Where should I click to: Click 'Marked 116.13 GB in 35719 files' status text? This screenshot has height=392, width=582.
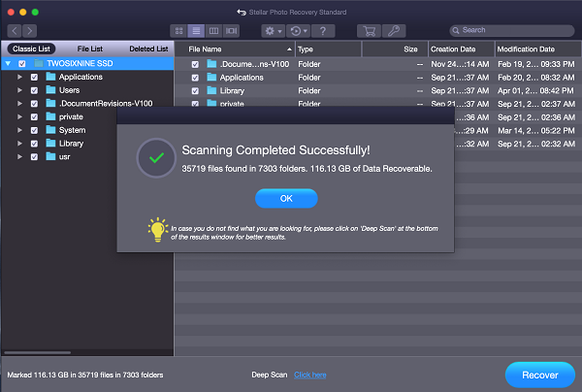tap(85, 376)
